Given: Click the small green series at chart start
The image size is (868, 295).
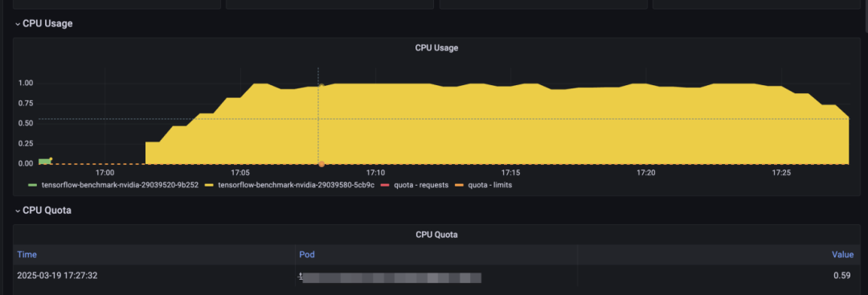Looking at the screenshot, I should [44, 161].
